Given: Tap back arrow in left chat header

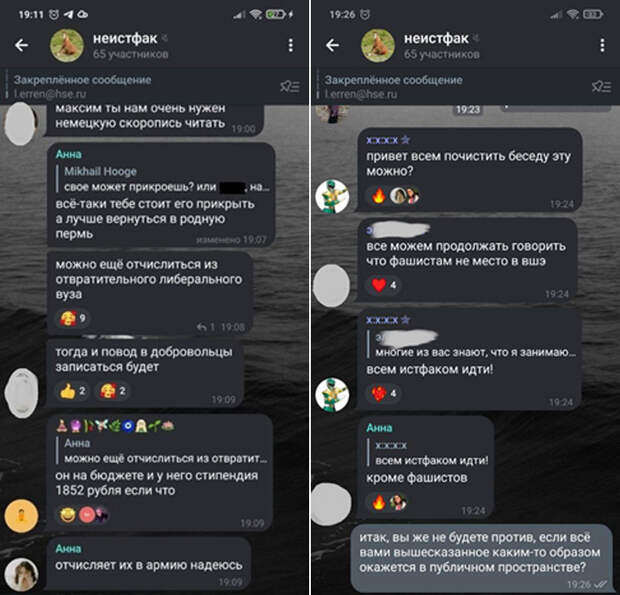Looking at the screenshot, I should tap(22, 45).
